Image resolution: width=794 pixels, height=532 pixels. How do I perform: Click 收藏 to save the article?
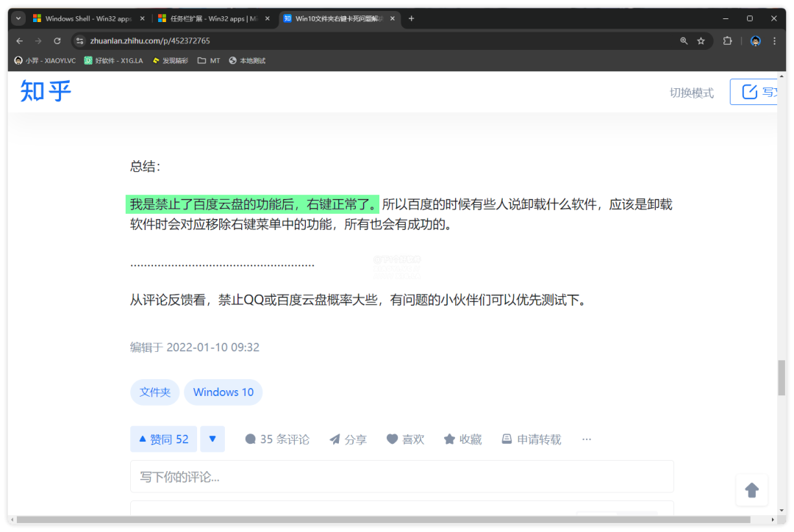463,439
